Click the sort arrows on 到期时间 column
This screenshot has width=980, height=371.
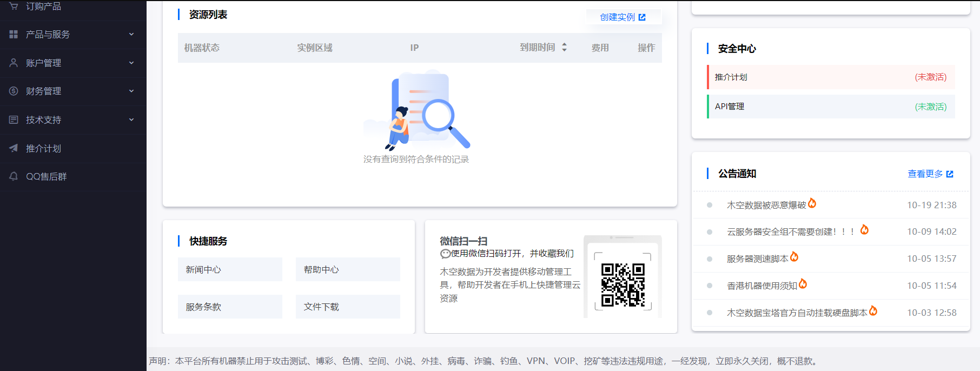pyautogui.click(x=564, y=48)
